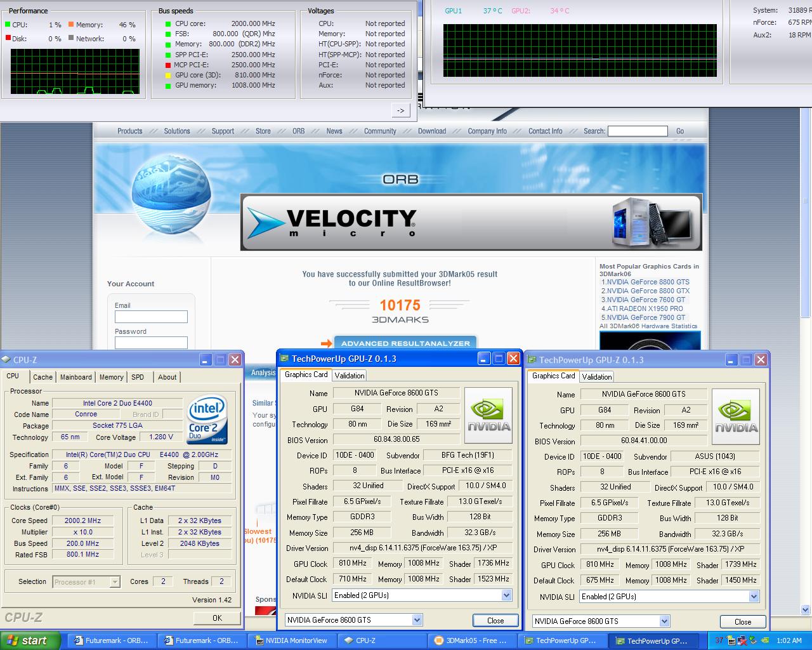Click the CPU-Z title bar icon
The width and height of the screenshot is (812, 650).
click(6, 359)
